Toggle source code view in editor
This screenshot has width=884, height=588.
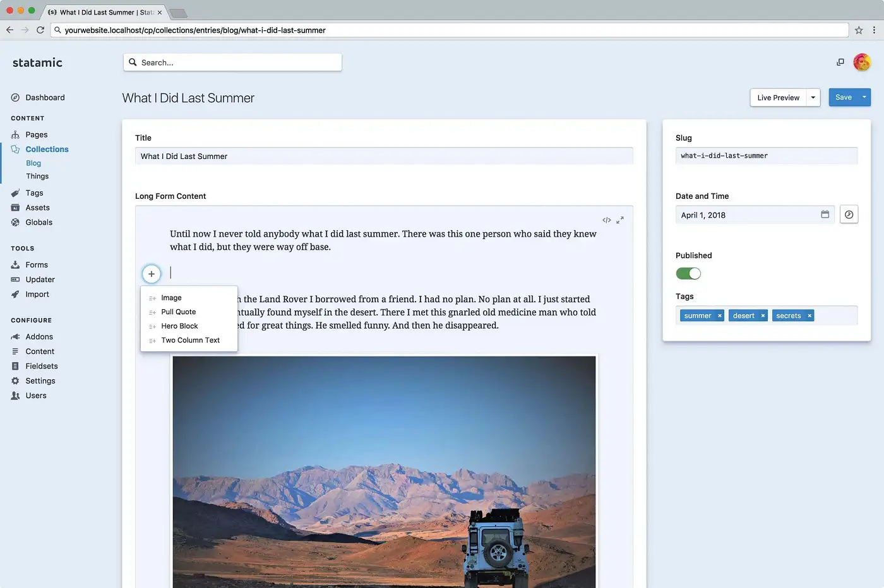(607, 220)
